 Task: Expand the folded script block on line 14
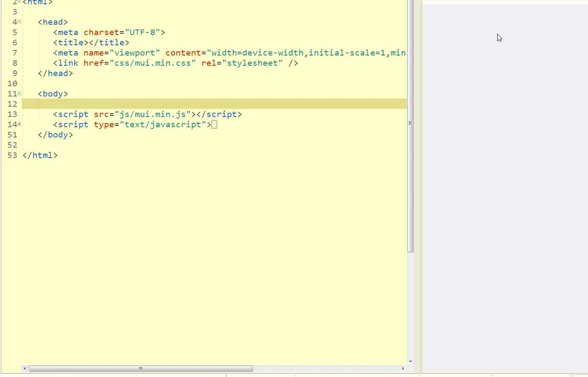click(x=20, y=124)
